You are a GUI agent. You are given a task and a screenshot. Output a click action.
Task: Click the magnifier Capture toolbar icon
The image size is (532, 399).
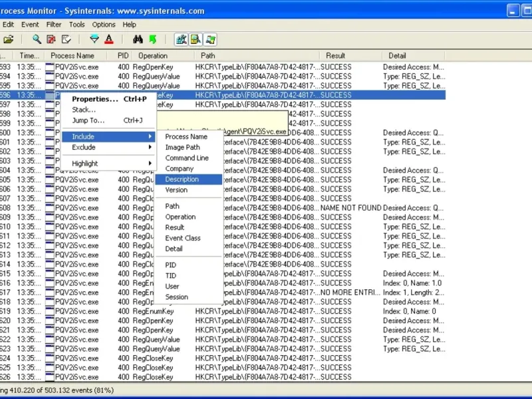click(37, 39)
